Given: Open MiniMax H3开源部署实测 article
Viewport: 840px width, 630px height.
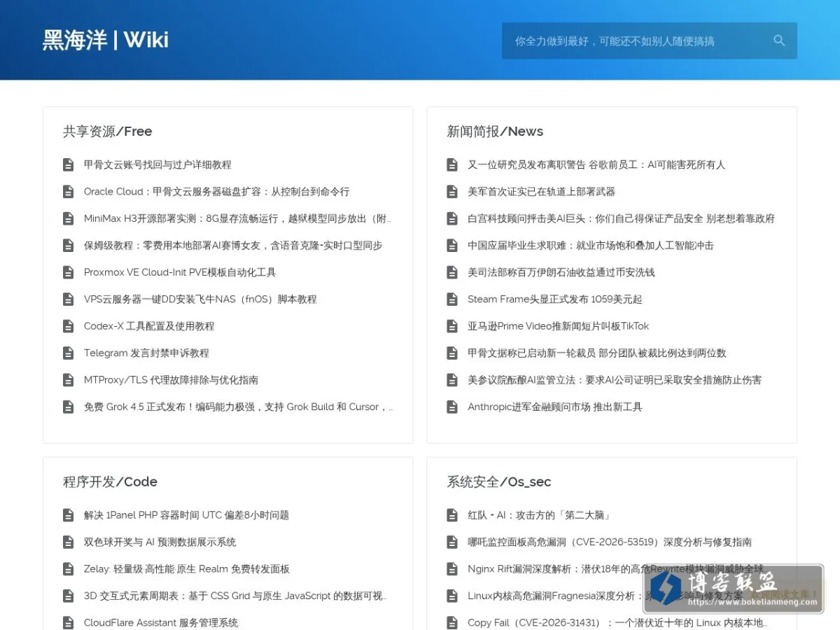Looking at the screenshot, I should point(237,218).
